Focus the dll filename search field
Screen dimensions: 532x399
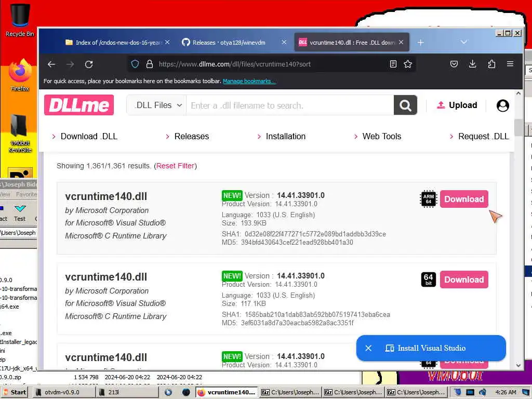(x=290, y=105)
